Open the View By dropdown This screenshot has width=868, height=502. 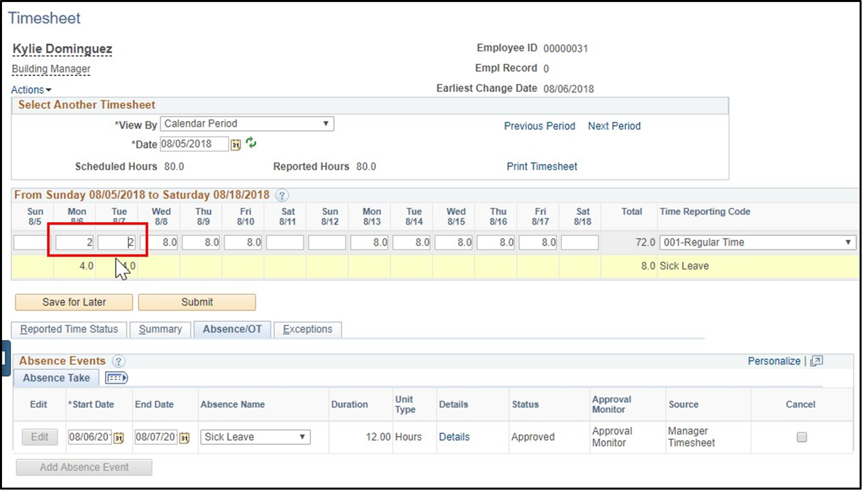click(x=326, y=123)
